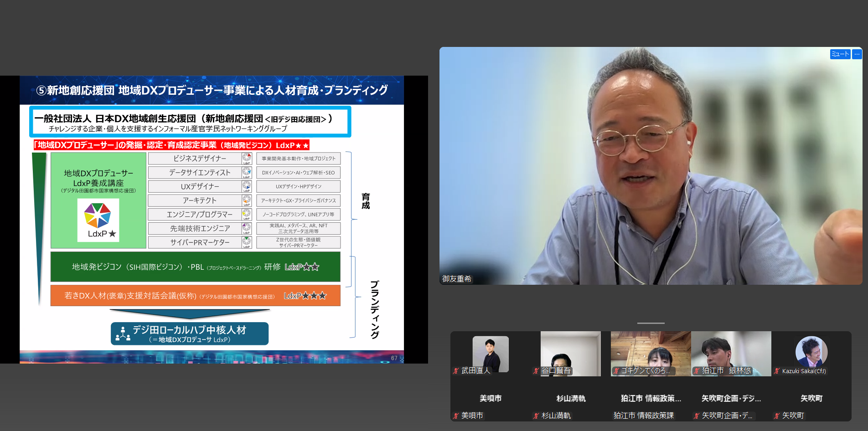Screen dimensions: 868x431
Task: Click the ミュート button on 御友重希's video
Action: point(840,54)
